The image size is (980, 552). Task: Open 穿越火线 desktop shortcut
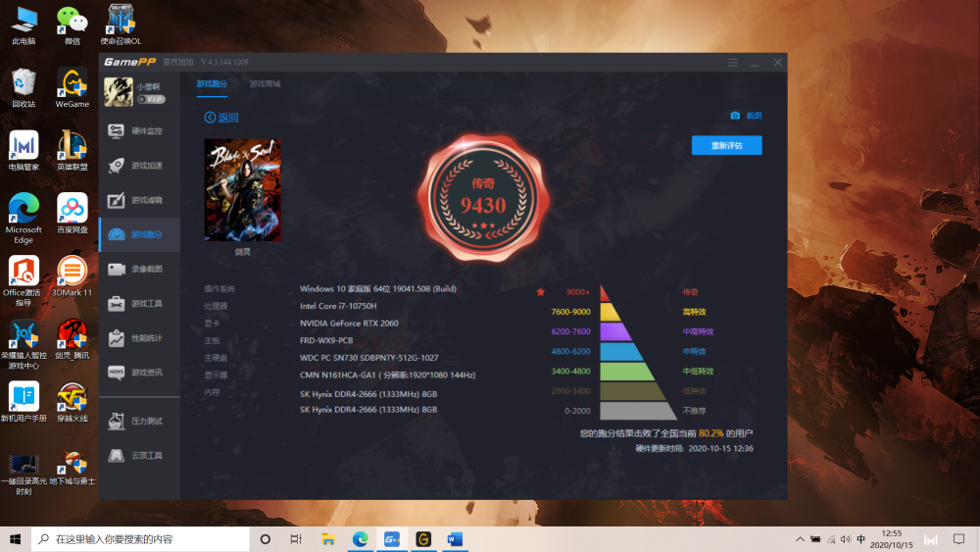72,402
